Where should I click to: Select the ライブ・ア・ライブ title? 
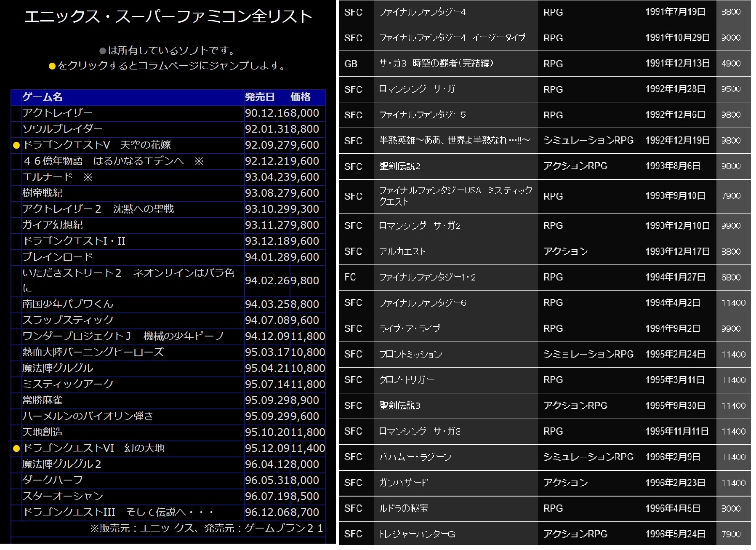[409, 328]
